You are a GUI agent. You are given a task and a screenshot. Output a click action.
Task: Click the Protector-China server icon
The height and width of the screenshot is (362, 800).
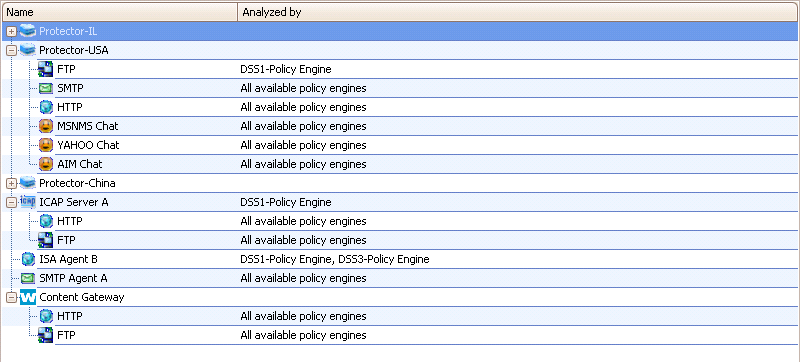(28, 183)
